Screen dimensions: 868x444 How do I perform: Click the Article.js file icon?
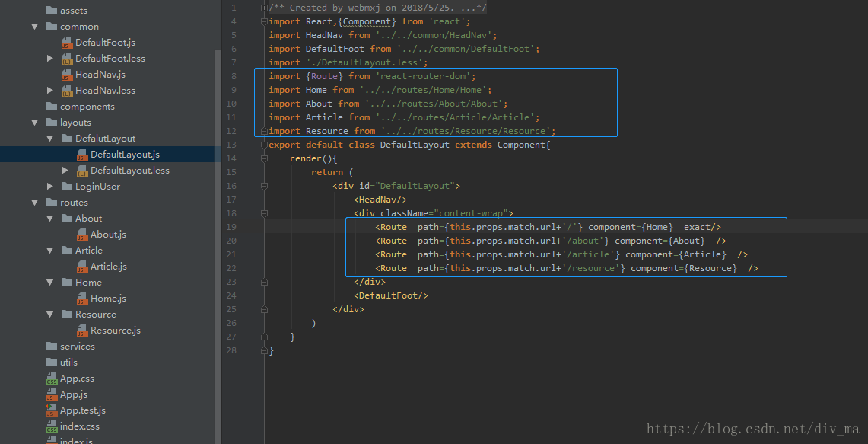82,267
